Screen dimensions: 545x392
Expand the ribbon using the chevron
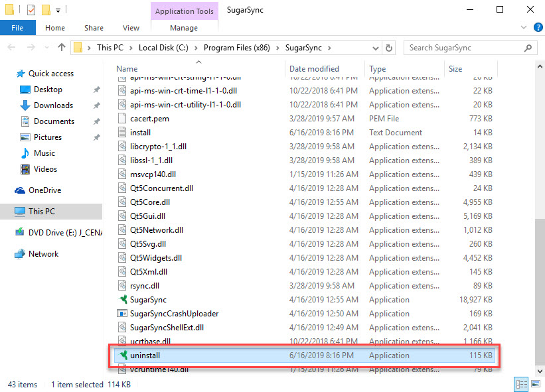pos(524,27)
